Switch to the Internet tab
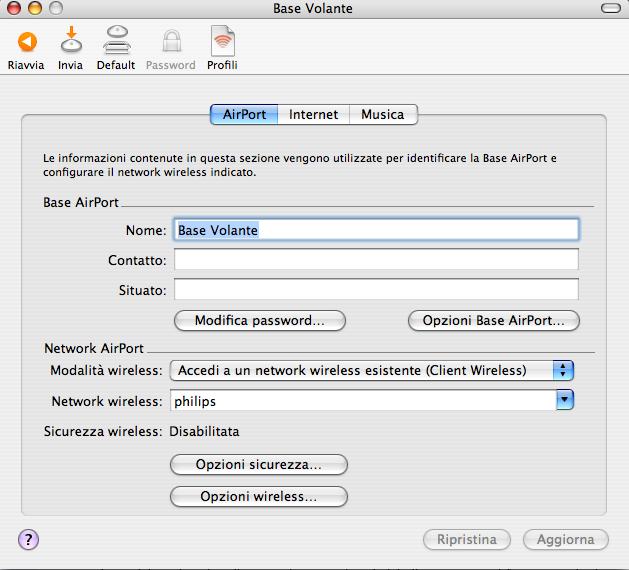 pos(313,115)
